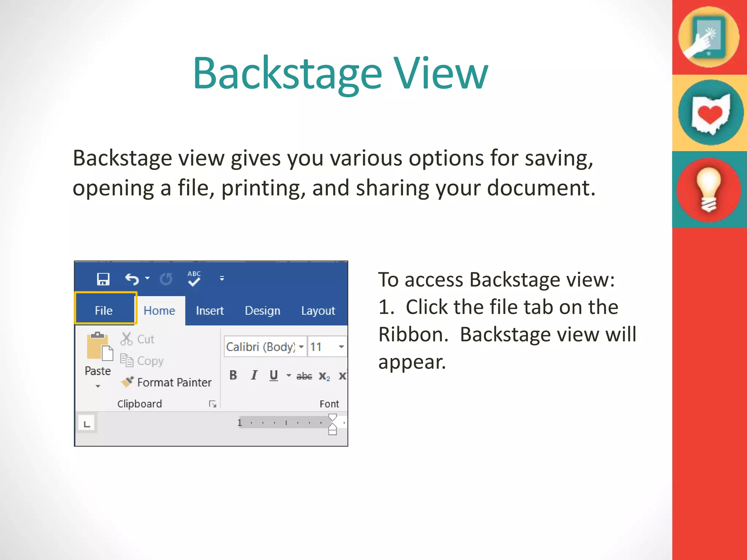Open Clipboard dialog launcher arrow

point(213,404)
